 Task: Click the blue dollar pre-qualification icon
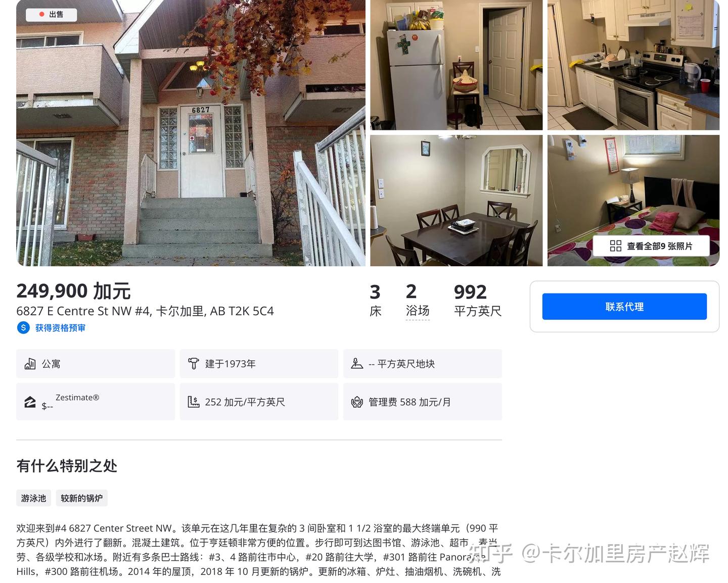coord(23,328)
